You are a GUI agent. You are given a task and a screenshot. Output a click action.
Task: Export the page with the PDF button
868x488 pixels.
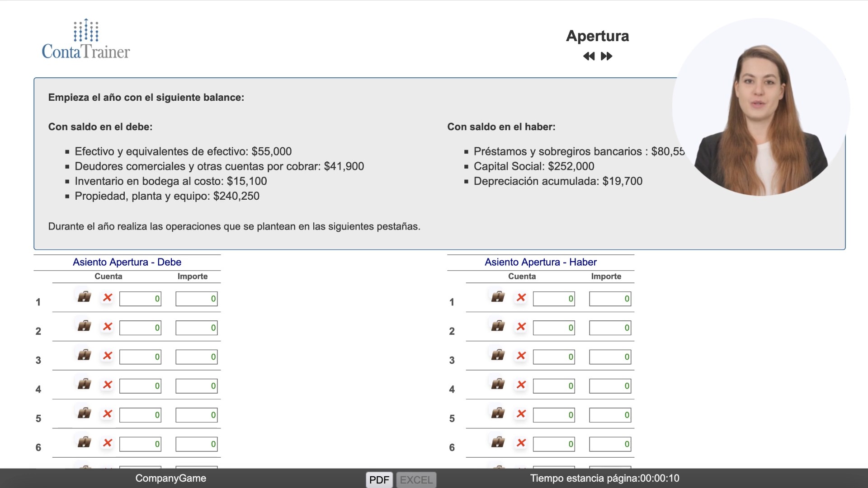pos(379,480)
